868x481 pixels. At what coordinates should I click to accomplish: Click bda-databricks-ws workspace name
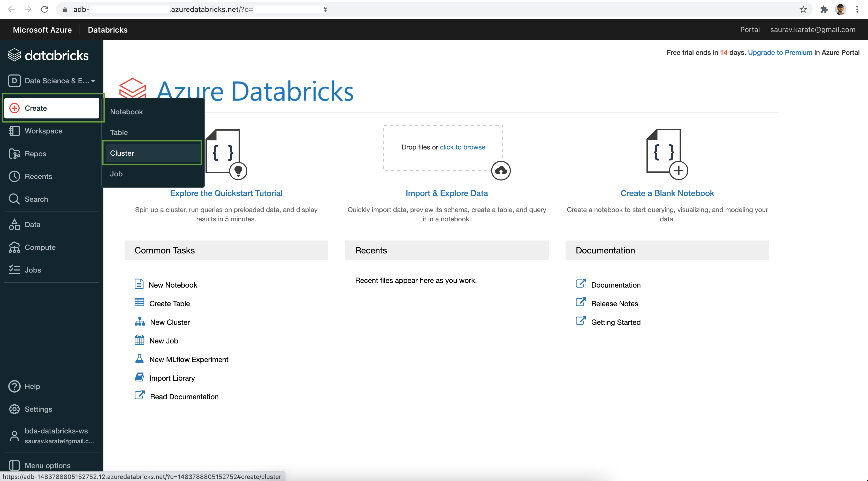coord(56,431)
